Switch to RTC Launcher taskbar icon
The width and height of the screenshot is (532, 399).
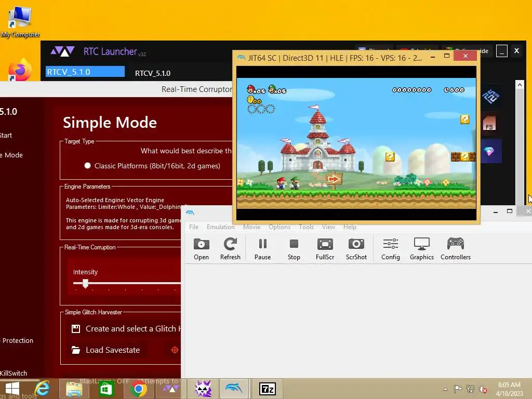170,389
